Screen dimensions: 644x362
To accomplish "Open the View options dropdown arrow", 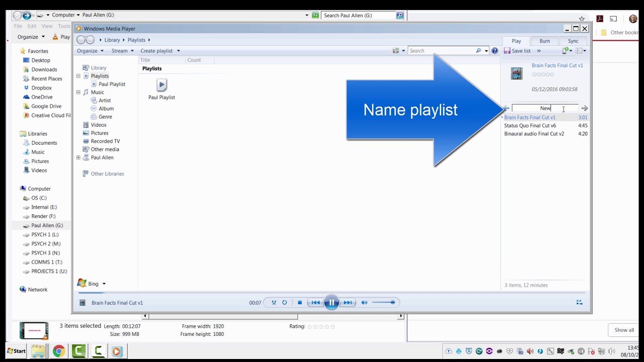I will coord(403,51).
